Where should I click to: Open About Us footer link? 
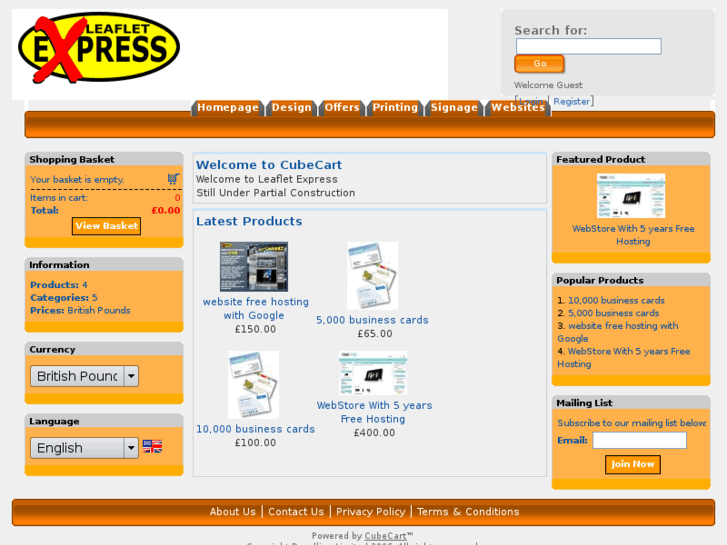pyautogui.click(x=233, y=512)
